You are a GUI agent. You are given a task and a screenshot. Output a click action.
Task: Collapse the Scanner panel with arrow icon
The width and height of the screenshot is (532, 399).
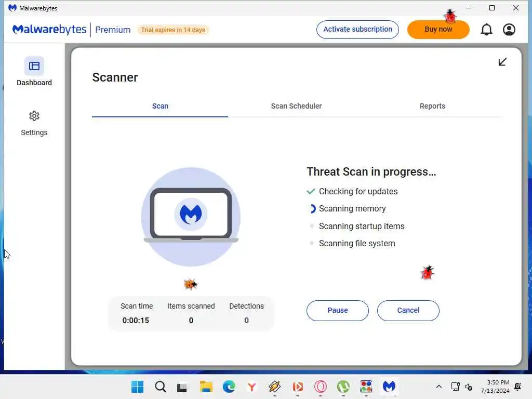tap(502, 62)
